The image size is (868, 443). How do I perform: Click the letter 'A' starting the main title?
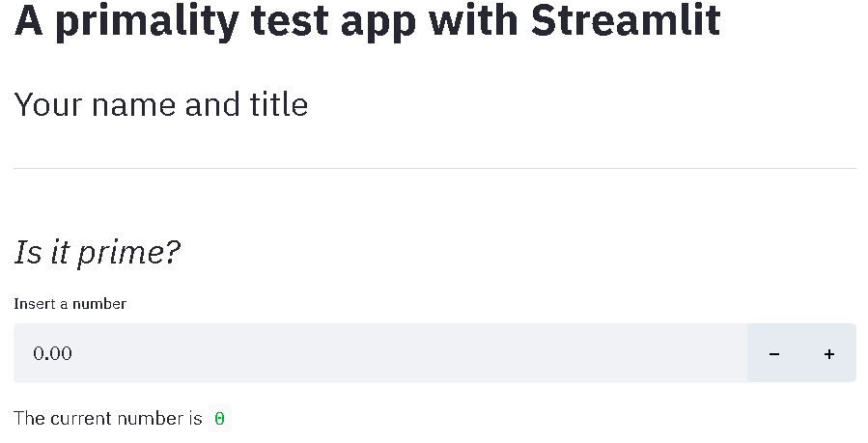[x=29, y=19]
